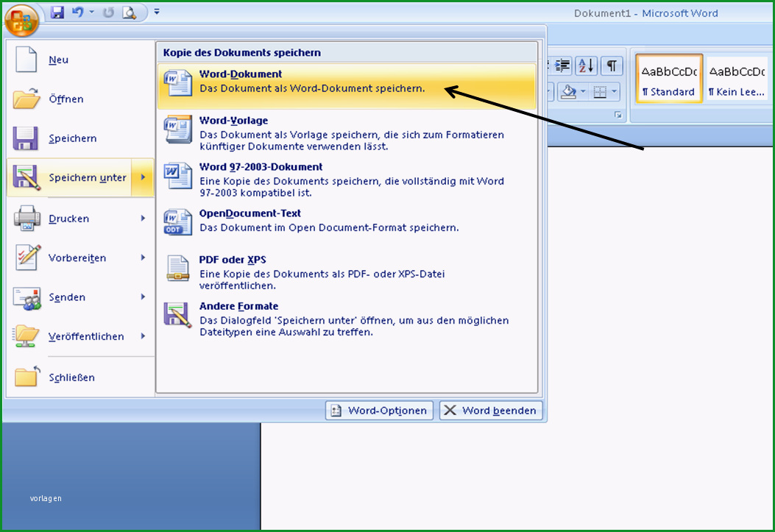
Task: Open the Undo history dropdown arrow
Action: 92,12
